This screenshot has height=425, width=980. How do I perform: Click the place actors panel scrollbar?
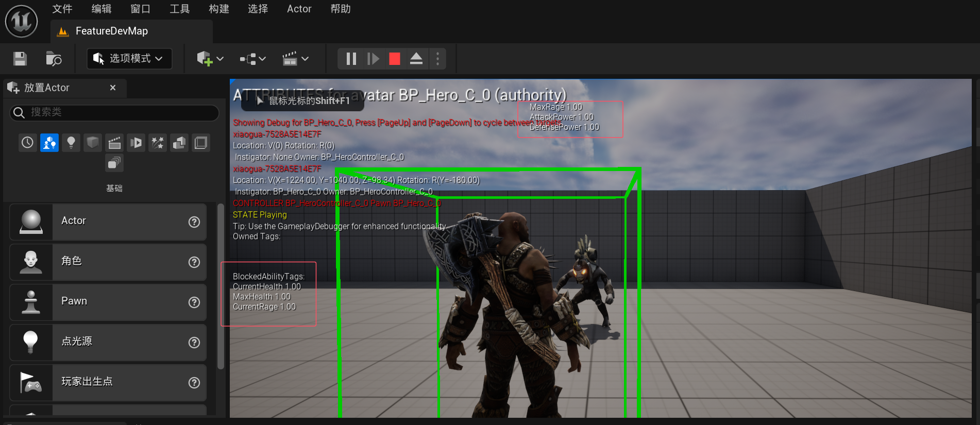pyautogui.click(x=221, y=286)
